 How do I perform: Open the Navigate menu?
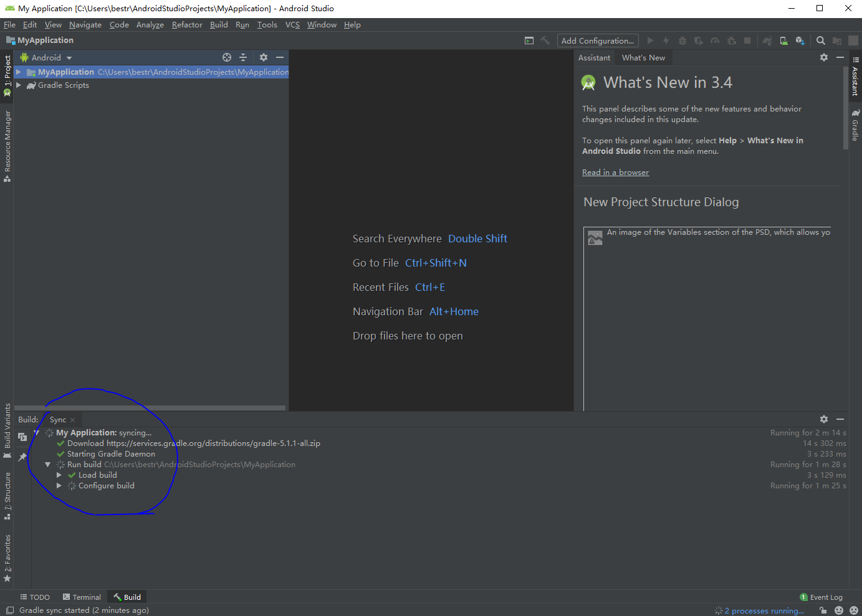85,25
